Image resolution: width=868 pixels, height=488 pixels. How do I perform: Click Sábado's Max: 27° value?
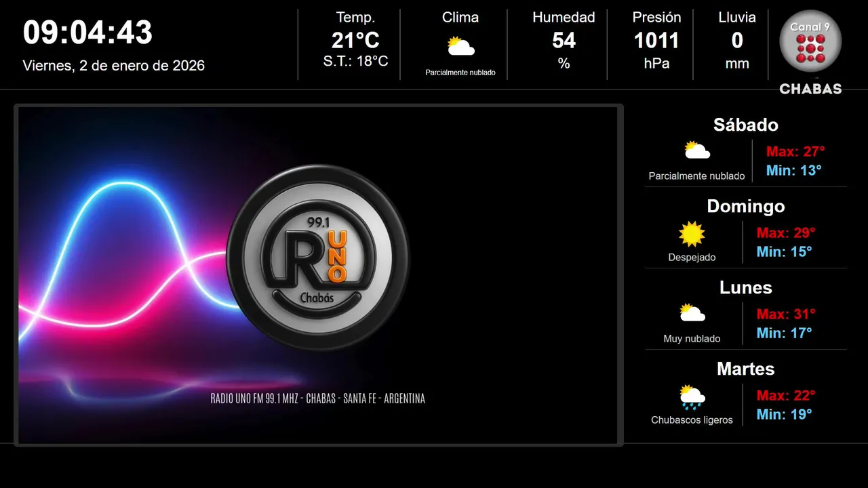coord(795,151)
